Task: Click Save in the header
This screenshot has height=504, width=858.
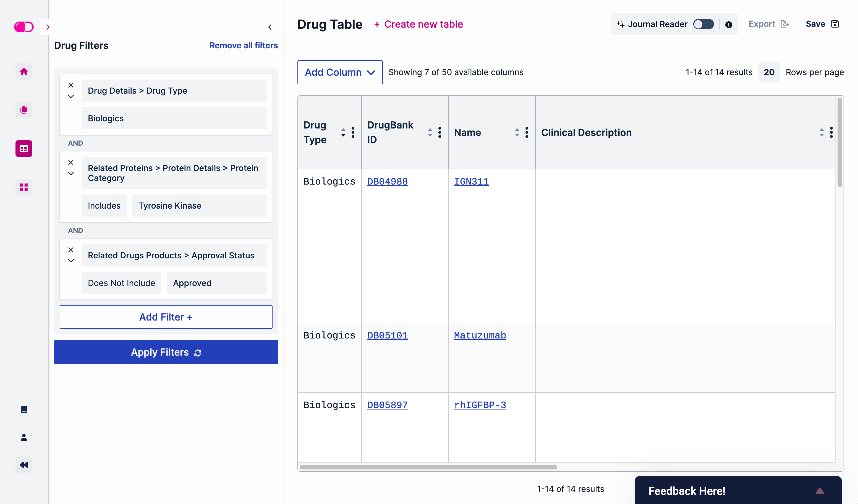Action: 822,24
